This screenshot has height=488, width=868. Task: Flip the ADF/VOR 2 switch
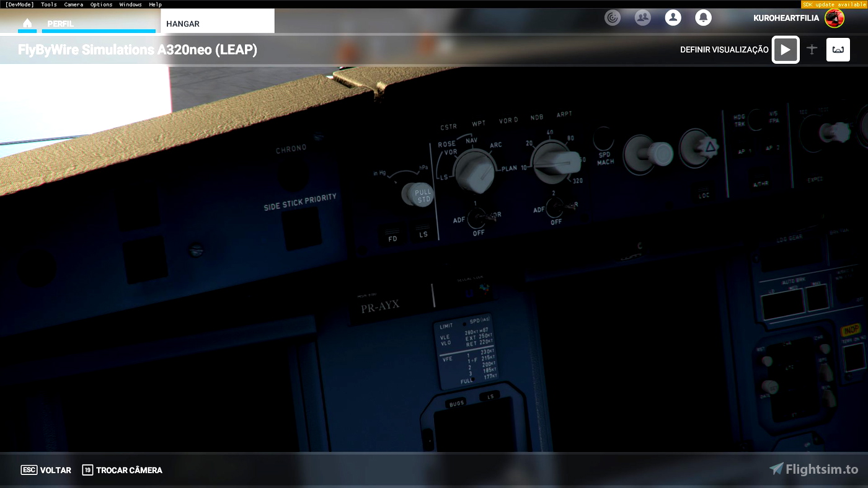557,206
